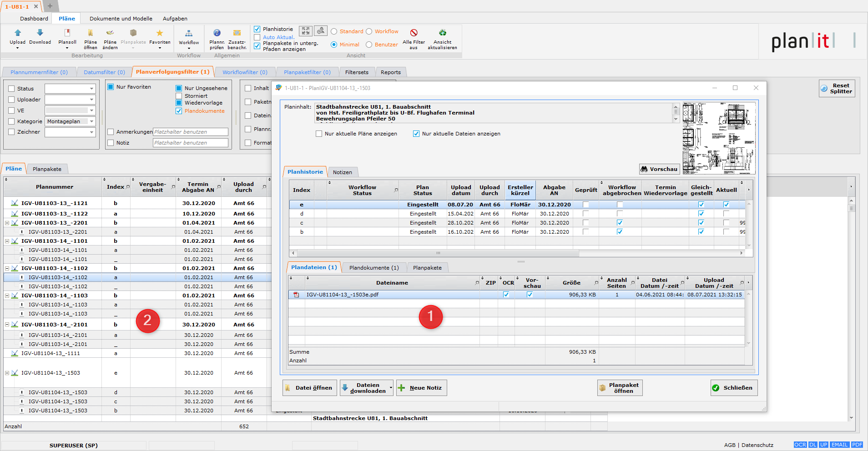Click the Planhistorie horizontal scrollbar

click(438, 253)
